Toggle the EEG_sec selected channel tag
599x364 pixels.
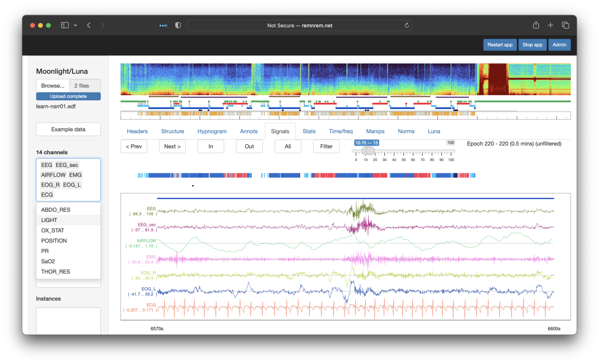(67, 165)
